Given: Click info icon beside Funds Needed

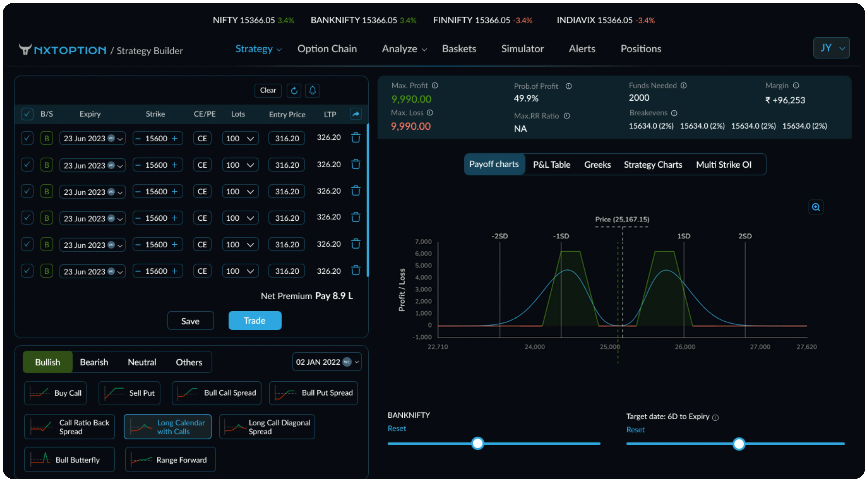Looking at the screenshot, I should [683, 86].
